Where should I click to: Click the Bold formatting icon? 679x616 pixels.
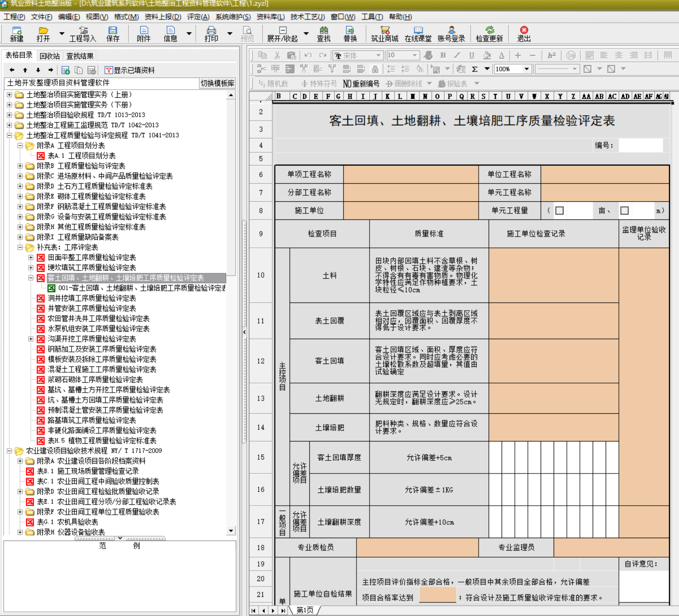tap(443, 55)
